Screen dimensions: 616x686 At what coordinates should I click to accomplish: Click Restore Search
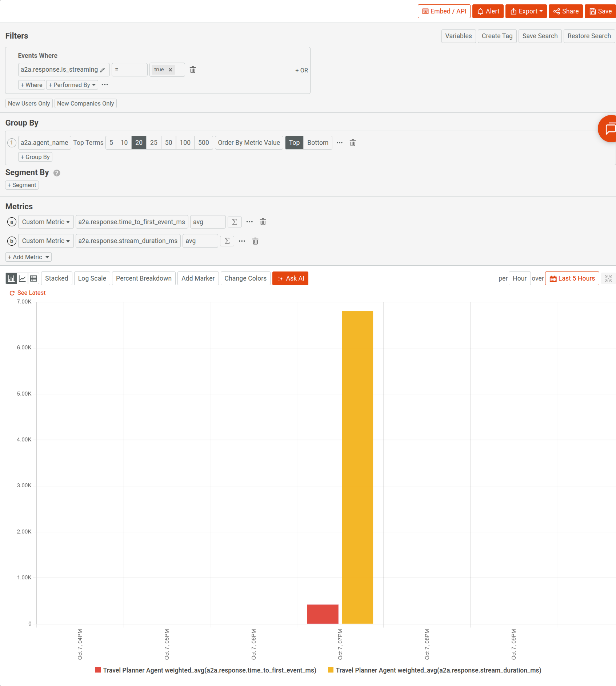tap(589, 36)
